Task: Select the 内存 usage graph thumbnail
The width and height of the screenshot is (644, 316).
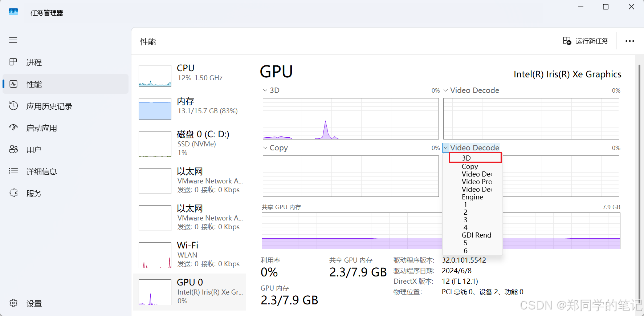Action: [x=155, y=109]
